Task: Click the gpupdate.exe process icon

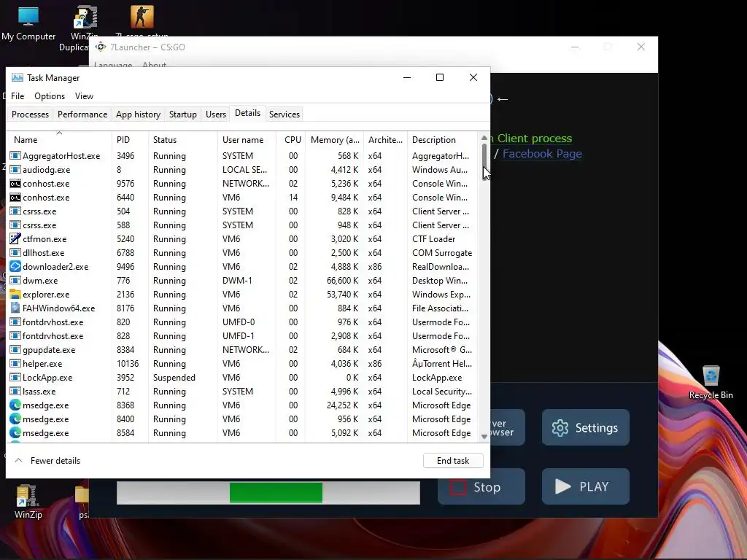Action: 15,349
